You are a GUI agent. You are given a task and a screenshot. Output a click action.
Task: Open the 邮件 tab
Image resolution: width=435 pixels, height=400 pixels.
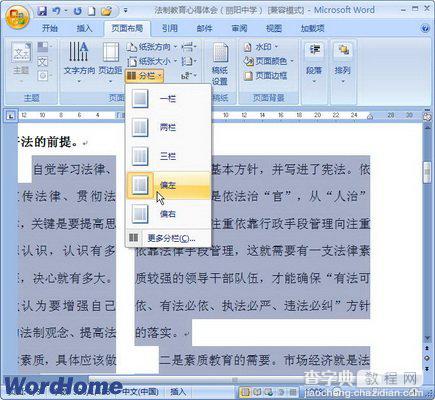click(204, 28)
